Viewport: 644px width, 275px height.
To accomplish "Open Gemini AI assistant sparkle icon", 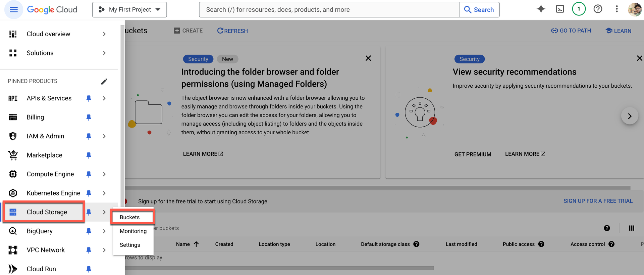I will 541,9.
